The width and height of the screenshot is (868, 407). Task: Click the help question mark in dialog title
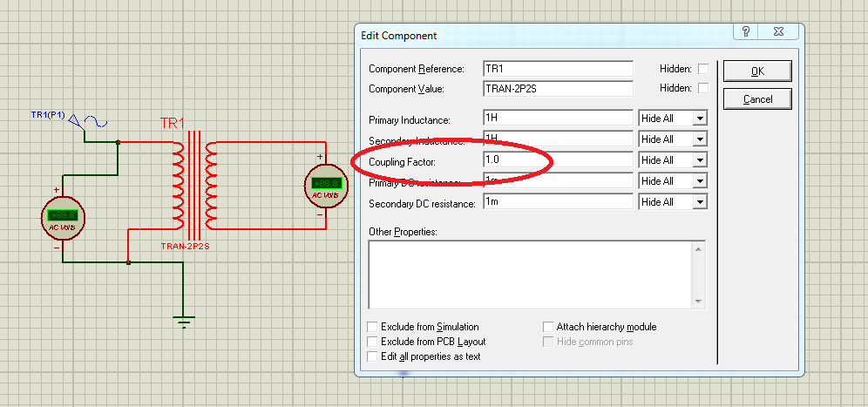click(x=746, y=31)
